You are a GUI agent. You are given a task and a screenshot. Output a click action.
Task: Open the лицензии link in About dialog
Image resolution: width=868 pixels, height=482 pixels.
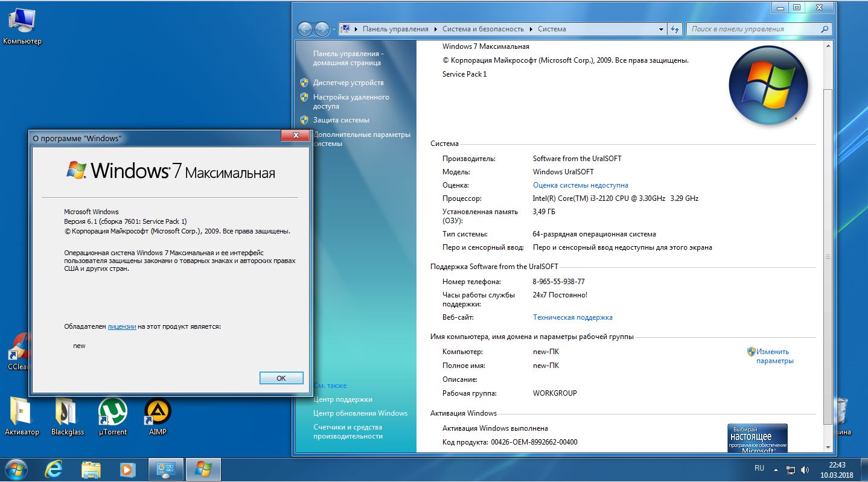122,326
